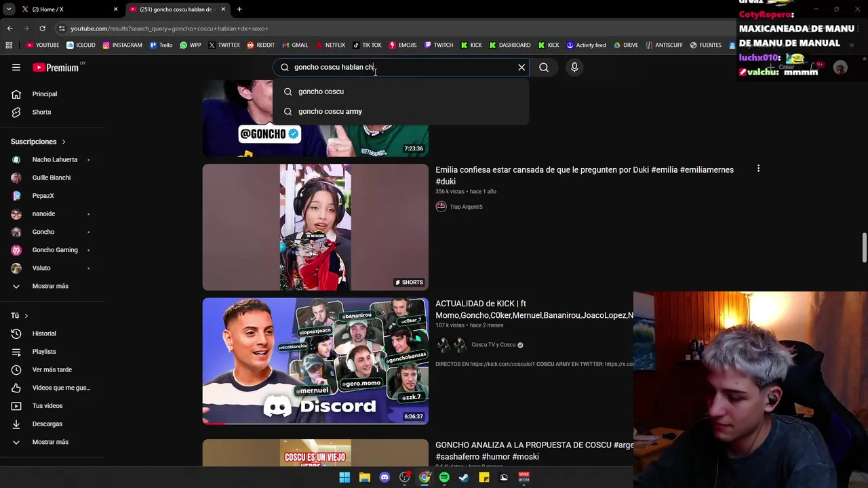Viewport: 868px width, 488px height.
Task: Open Discord from taskbar
Action: [384, 477]
